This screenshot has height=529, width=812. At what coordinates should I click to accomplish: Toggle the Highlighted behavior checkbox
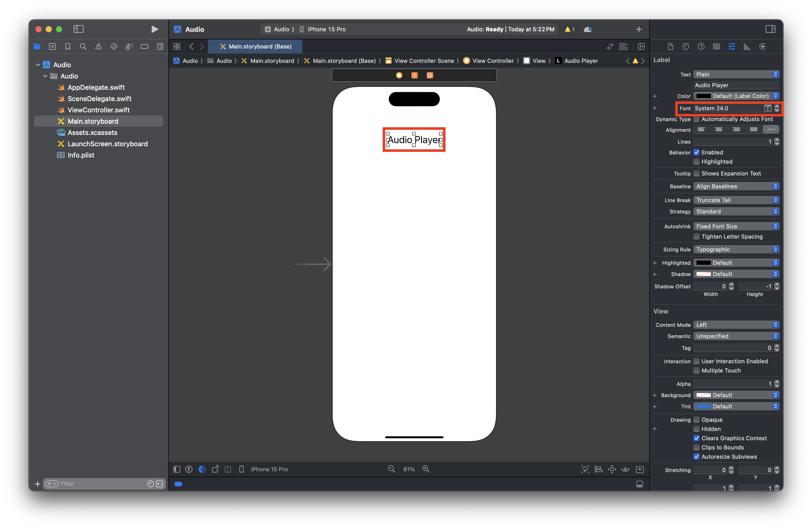(x=696, y=162)
